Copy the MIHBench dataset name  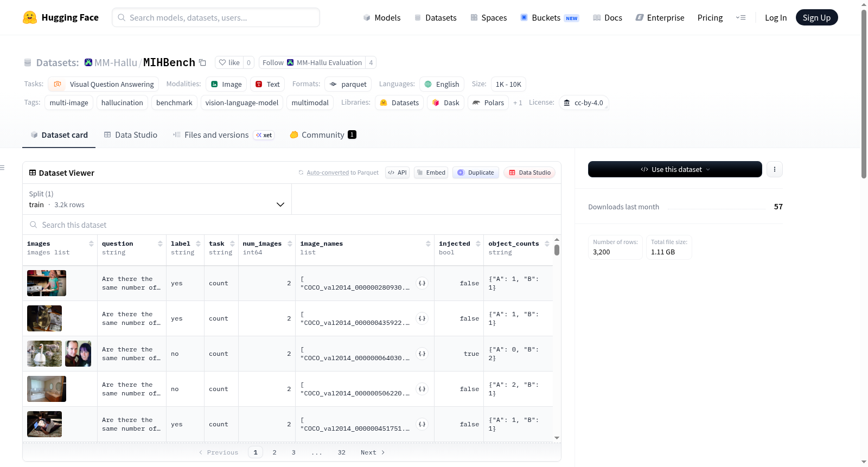[x=202, y=62]
